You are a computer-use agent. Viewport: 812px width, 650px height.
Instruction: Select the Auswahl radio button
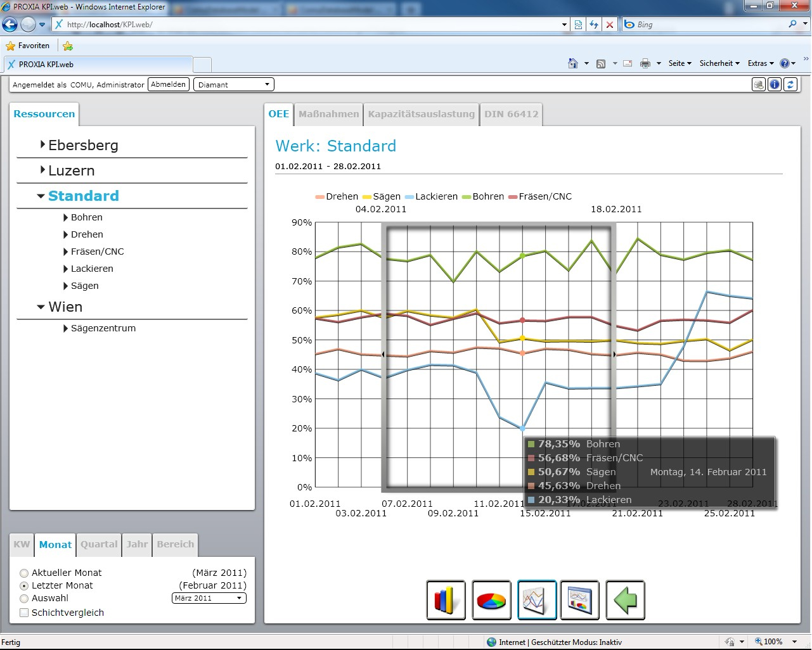click(24, 598)
